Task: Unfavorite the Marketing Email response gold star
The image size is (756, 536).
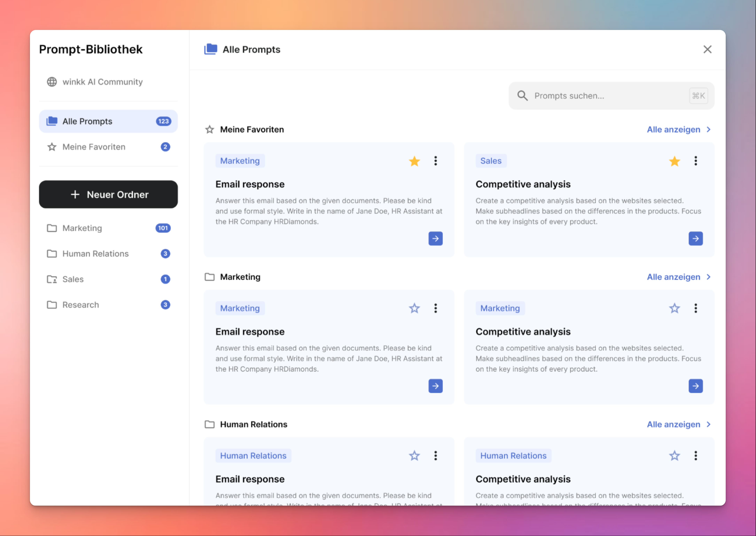Action: tap(414, 161)
